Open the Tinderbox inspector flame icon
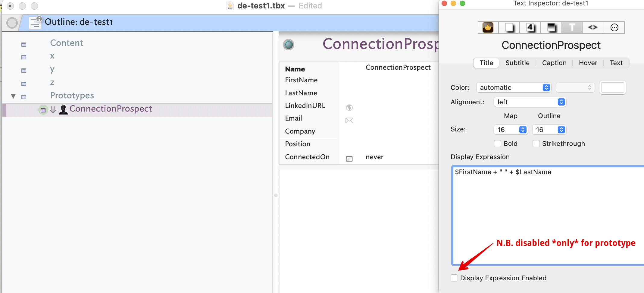This screenshot has width=644, height=293. pyautogui.click(x=488, y=27)
